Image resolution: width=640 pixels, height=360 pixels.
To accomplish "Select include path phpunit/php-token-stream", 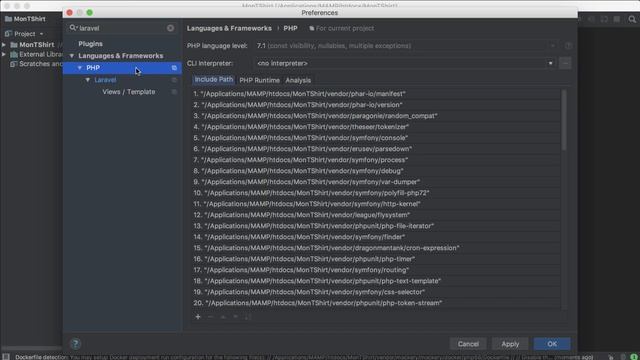I will pyautogui.click(x=376, y=303).
